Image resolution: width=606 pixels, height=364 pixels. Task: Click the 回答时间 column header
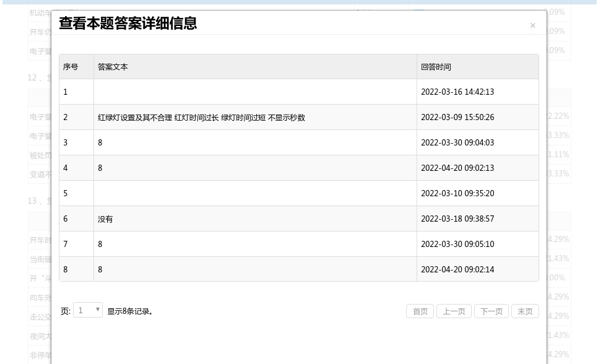click(436, 67)
